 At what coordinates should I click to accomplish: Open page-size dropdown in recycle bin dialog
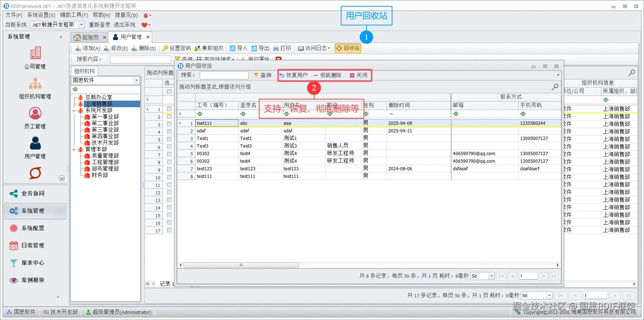(491, 276)
